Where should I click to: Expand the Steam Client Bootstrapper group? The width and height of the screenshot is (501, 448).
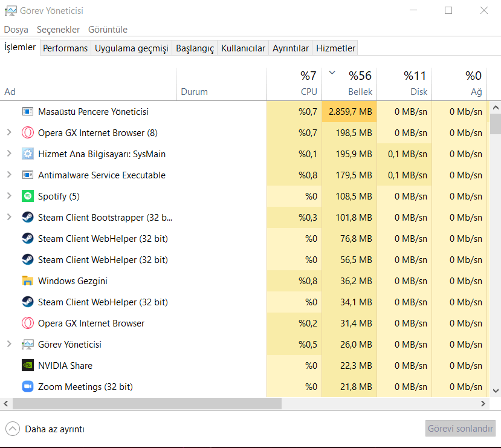coord(9,217)
